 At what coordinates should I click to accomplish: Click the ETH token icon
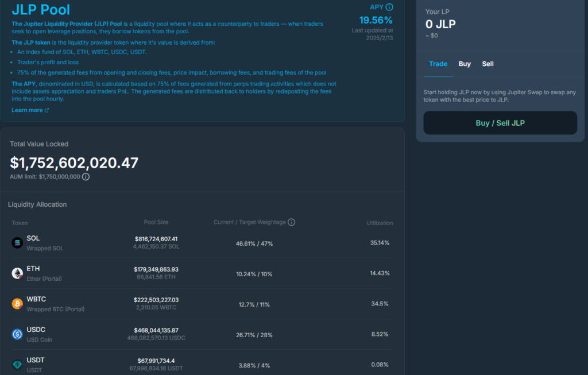pos(17,273)
